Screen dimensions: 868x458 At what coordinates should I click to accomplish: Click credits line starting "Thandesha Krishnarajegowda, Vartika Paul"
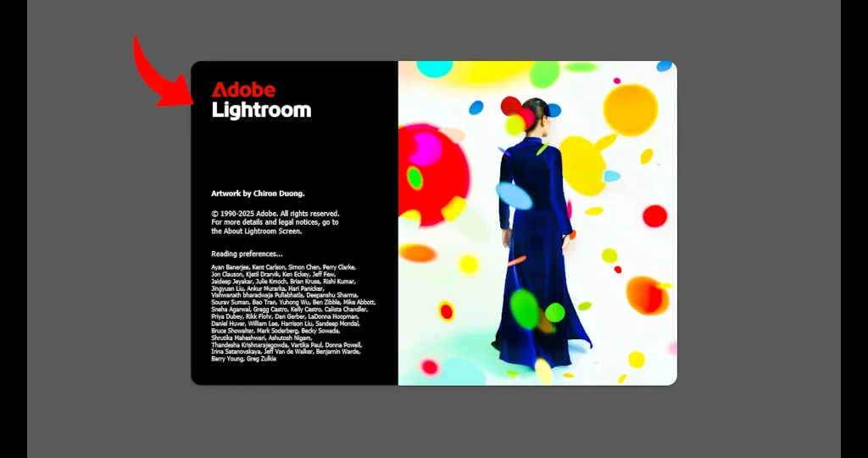point(287,345)
